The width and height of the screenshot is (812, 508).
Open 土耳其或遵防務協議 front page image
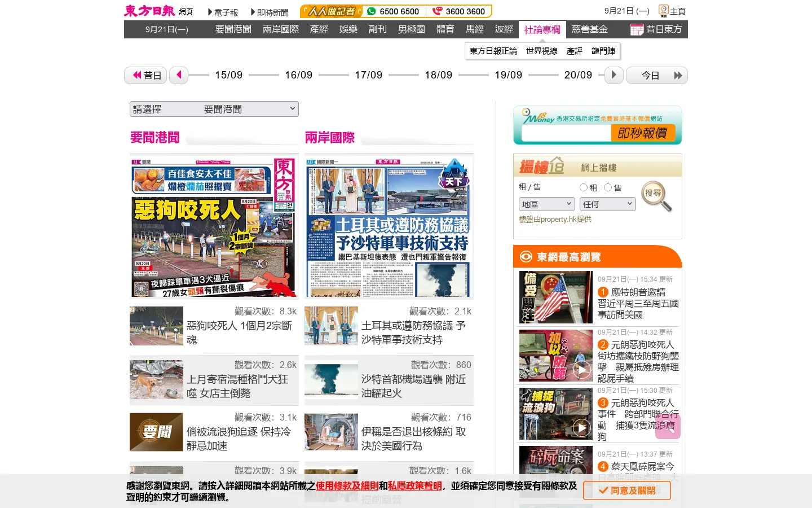coord(389,227)
